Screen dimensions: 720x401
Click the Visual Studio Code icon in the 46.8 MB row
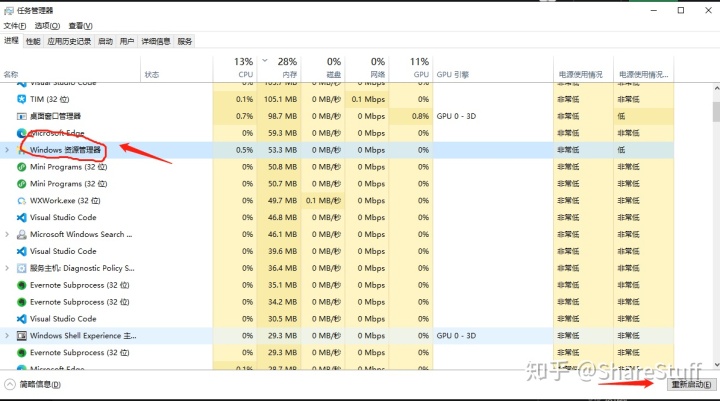22,217
